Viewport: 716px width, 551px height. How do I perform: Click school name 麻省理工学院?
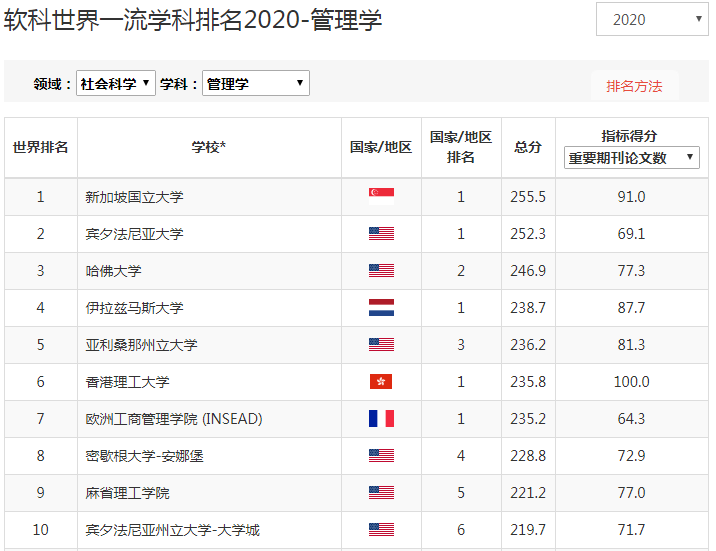(127, 493)
